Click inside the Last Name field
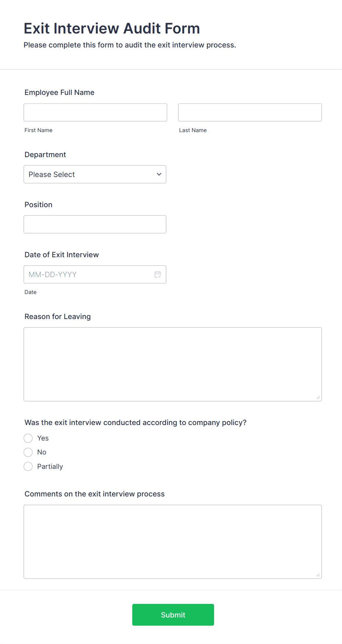Image resolution: width=342 pixels, height=644 pixels. coord(250,112)
